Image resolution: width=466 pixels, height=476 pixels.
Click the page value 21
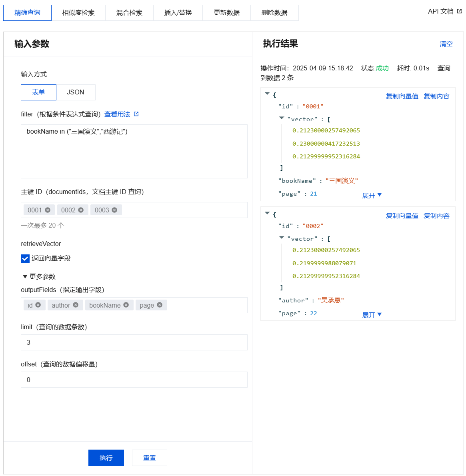[x=313, y=194]
